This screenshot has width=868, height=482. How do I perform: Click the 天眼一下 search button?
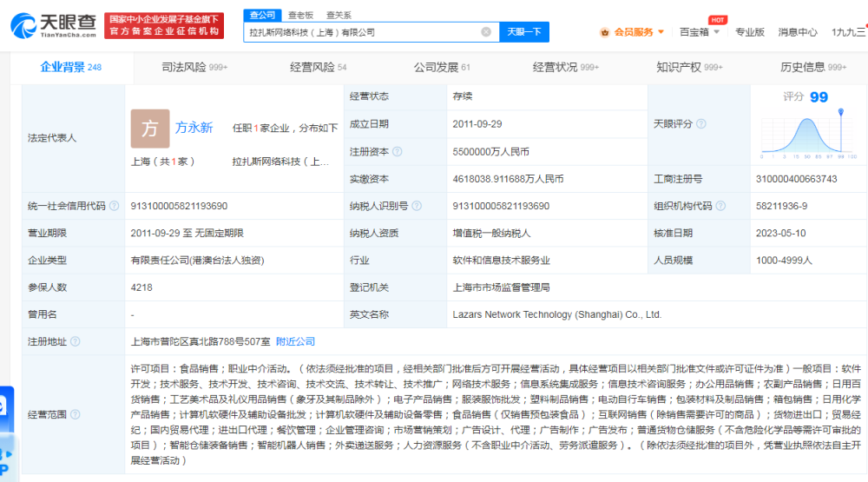524,32
